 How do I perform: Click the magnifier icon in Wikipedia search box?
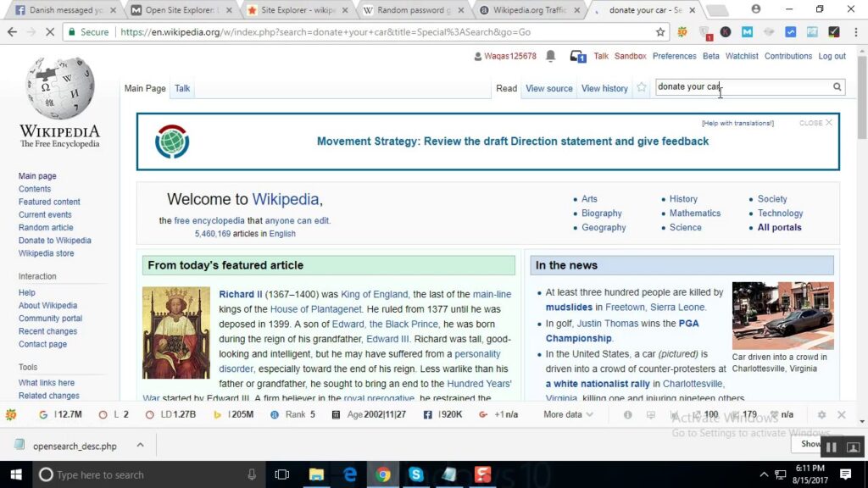(x=837, y=87)
